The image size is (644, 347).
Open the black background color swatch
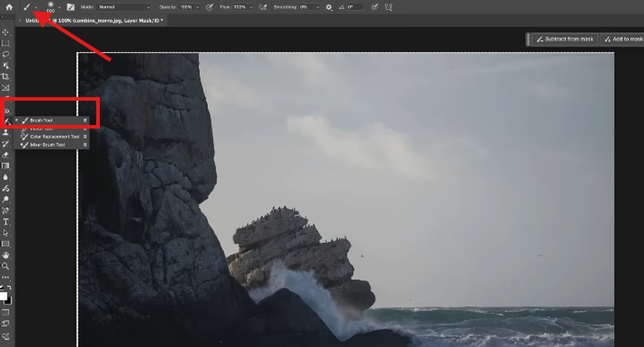9,301
